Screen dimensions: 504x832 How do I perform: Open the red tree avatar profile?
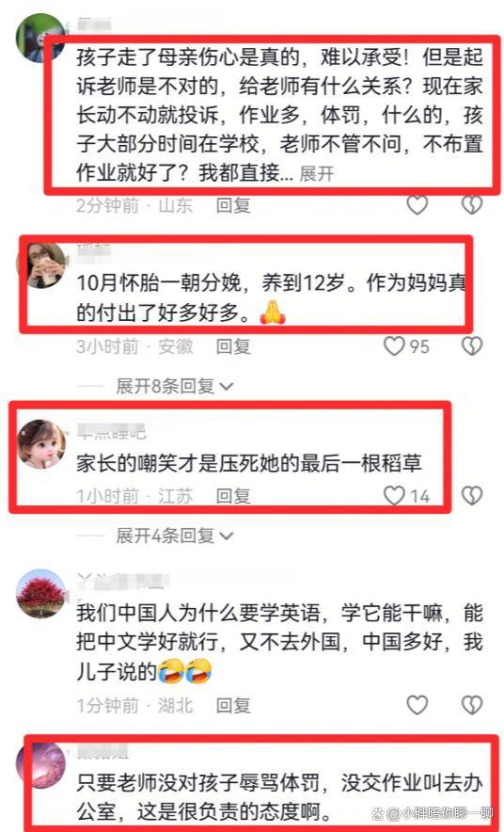[40, 594]
